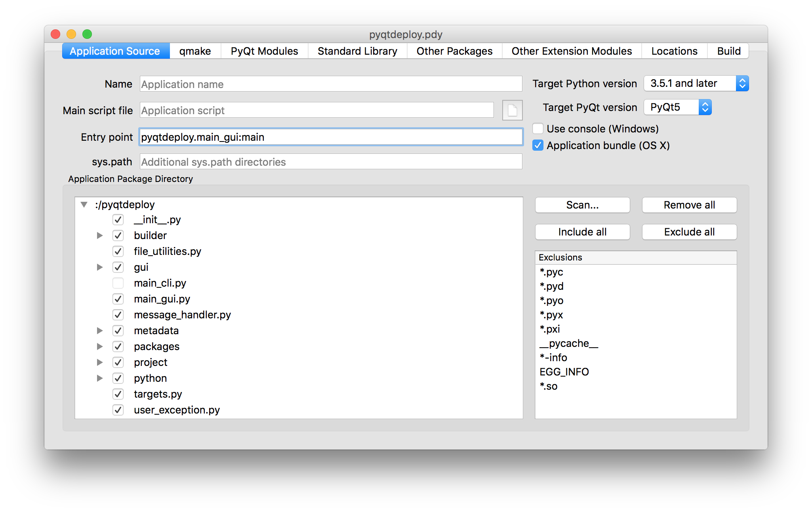Open Target Python version dropdown
This screenshot has width=812, height=513.
click(696, 84)
